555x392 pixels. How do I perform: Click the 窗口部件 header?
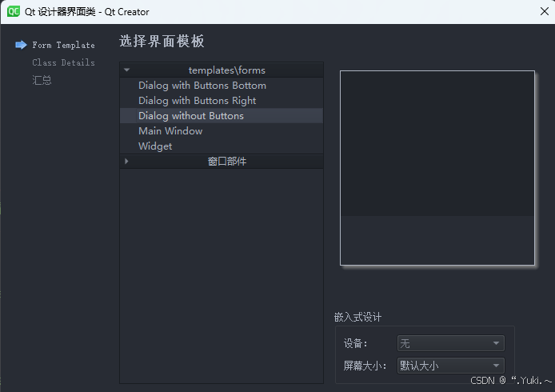222,161
